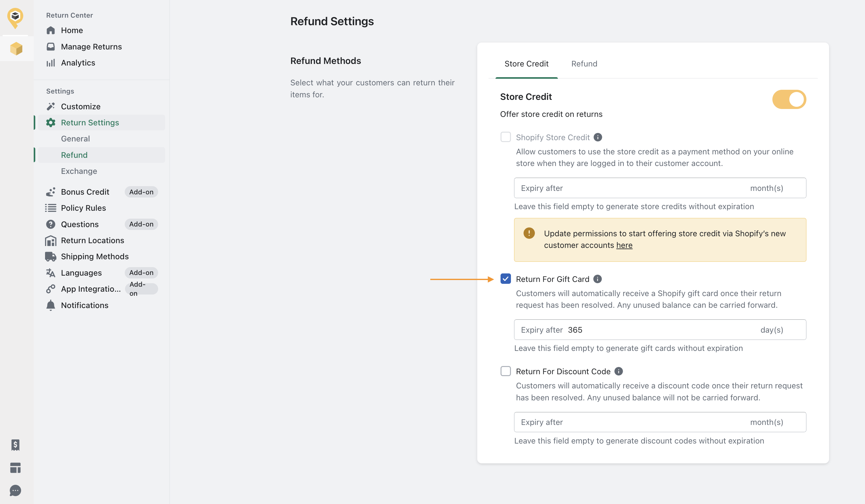Click the Notifications bell icon
This screenshot has width=865, height=504.
coord(51,305)
